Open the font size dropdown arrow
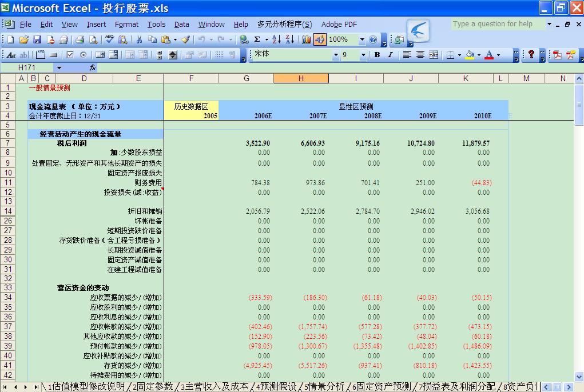 point(363,55)
